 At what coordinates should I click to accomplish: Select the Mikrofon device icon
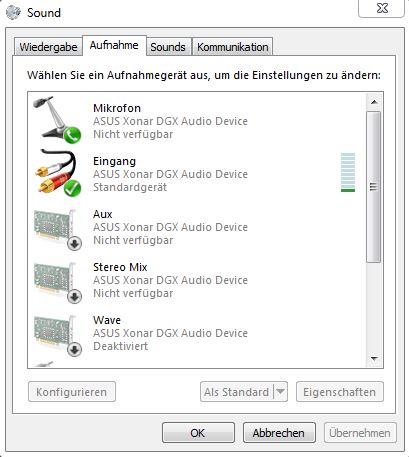click(x=57, y=120)
